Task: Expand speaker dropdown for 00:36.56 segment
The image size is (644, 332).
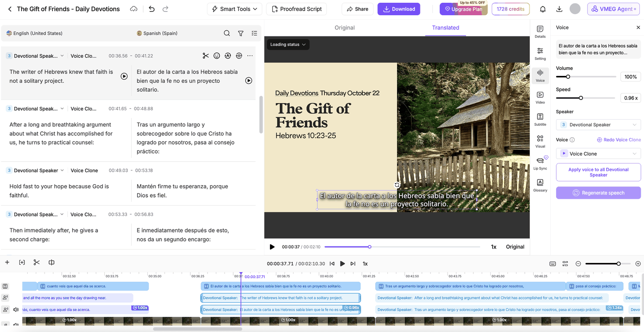Action: (x=62, y=56)
